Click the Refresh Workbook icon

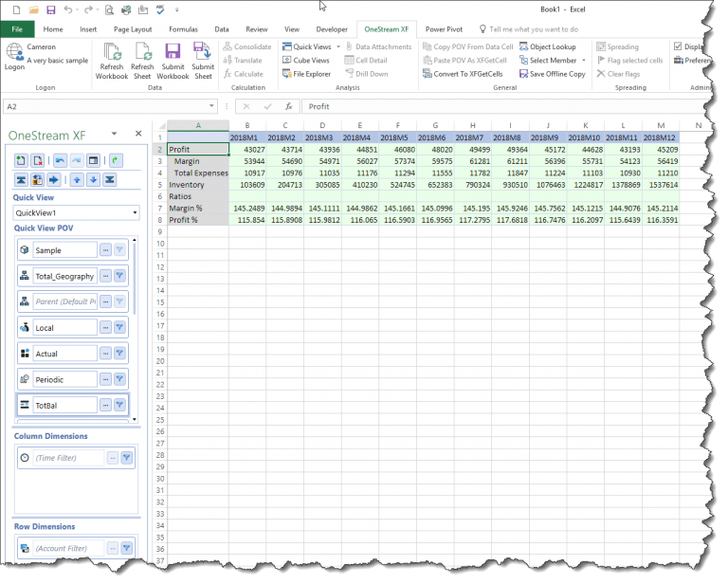point(112,52)
